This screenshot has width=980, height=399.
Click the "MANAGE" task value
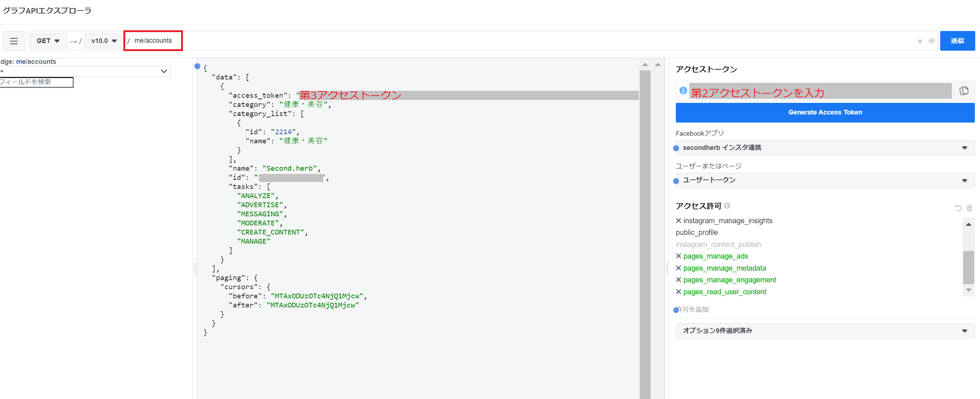click(253, 241)
